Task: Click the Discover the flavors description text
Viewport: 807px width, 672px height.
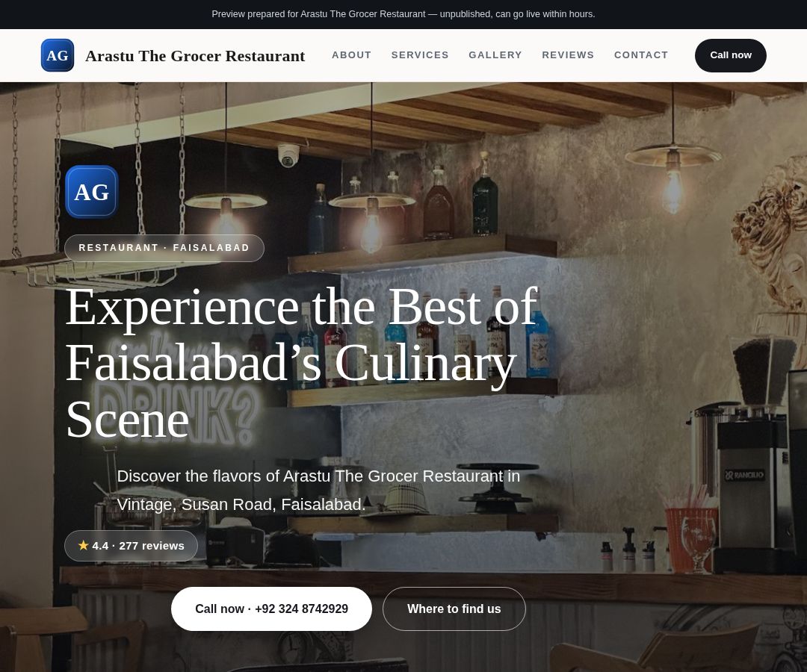Action: click(x=318, y=490)
